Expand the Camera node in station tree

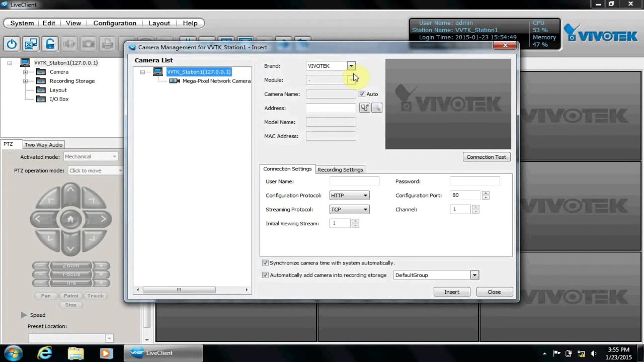[x=25, y=72]
